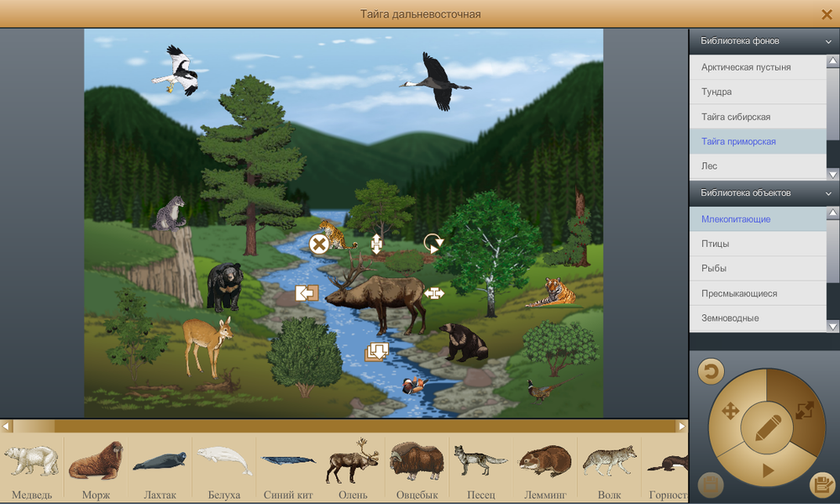
Task: Select the move tool on the wheel
Action: [x=729, y=411]
